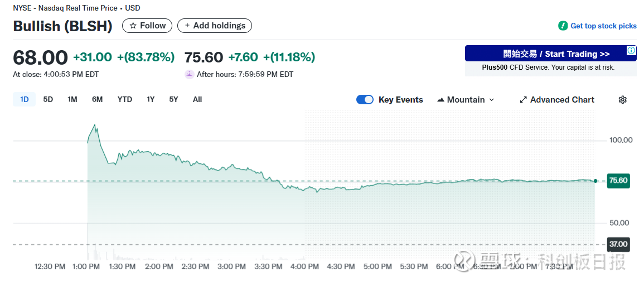The image size is (644, 281).
Task: Click the 75.60 current price chart label
Action: coord(618,181)
